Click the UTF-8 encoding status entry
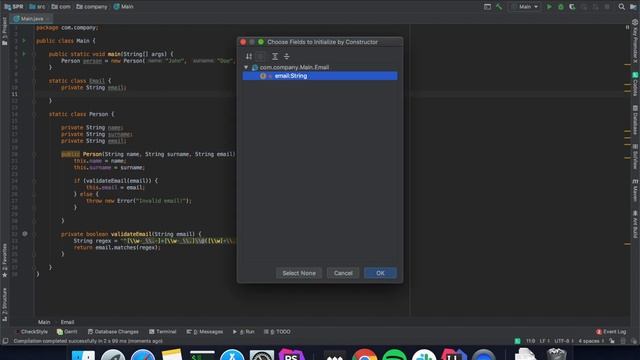 click(563, 341)
